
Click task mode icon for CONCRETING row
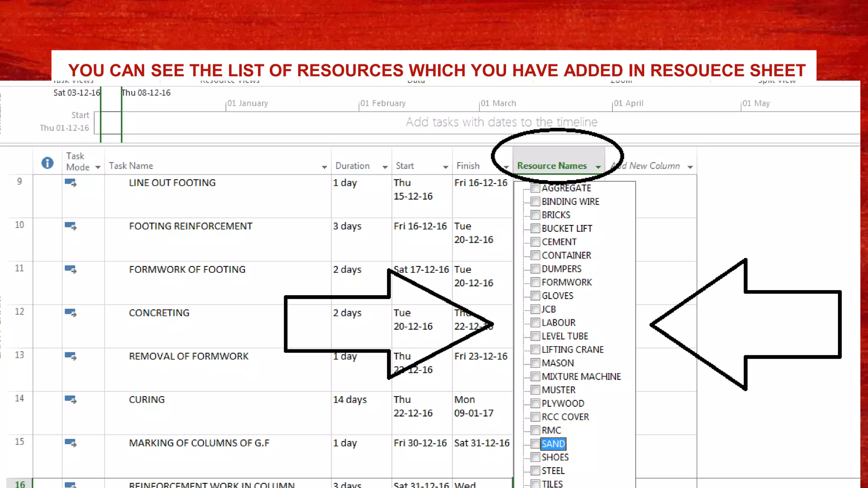(x=70, y=313)
